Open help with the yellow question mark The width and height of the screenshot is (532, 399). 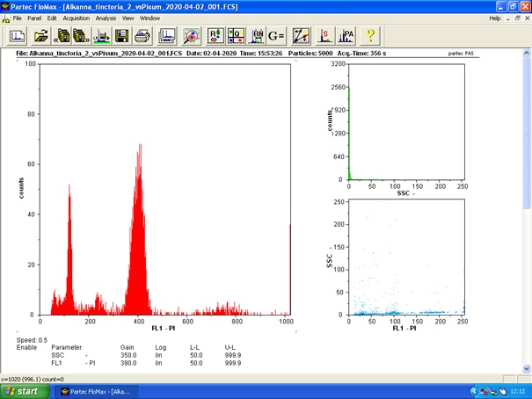click(370, 36)
